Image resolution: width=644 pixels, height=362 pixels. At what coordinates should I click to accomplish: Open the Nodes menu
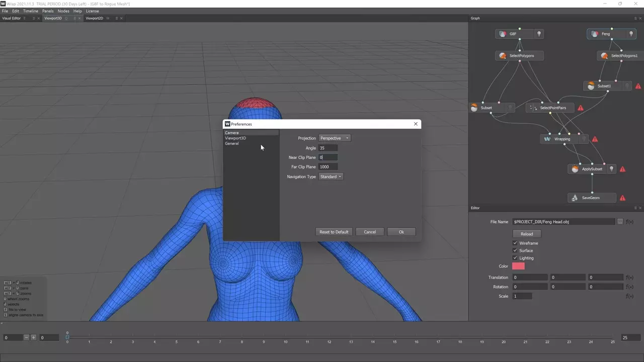click(x=63, y=11)
